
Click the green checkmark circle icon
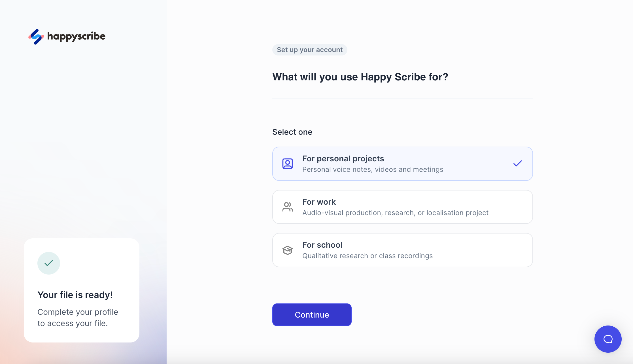[49, 263]
